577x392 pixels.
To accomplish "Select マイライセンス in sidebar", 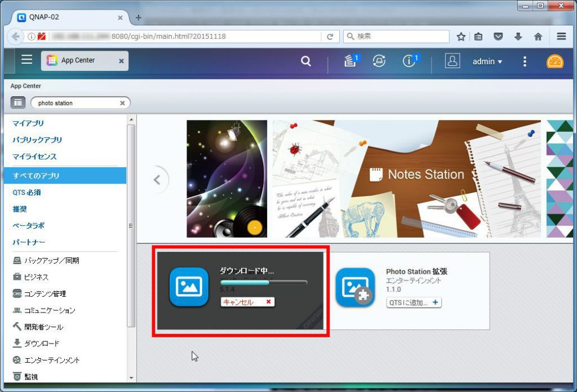I will [x=34, y=157].
